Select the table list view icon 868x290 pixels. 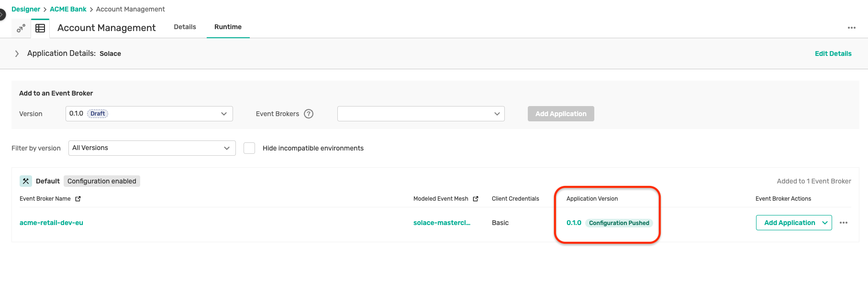(40, 29)
